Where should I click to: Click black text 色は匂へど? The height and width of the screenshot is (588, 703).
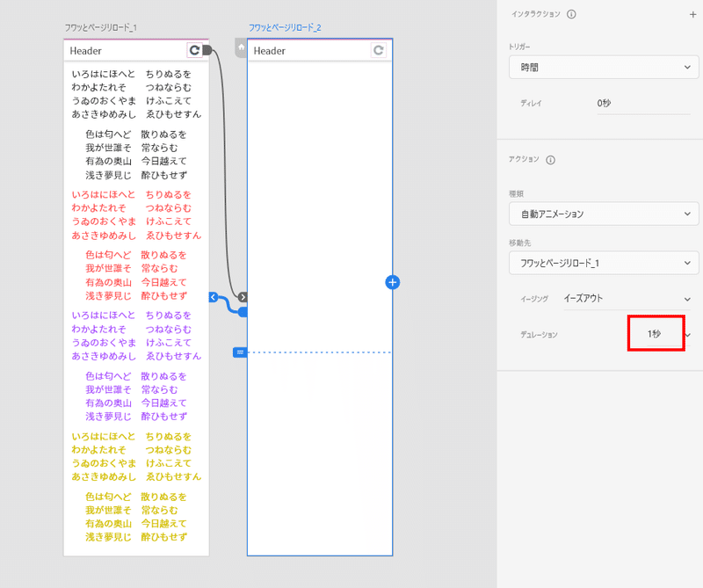click(x=108, y=134)
